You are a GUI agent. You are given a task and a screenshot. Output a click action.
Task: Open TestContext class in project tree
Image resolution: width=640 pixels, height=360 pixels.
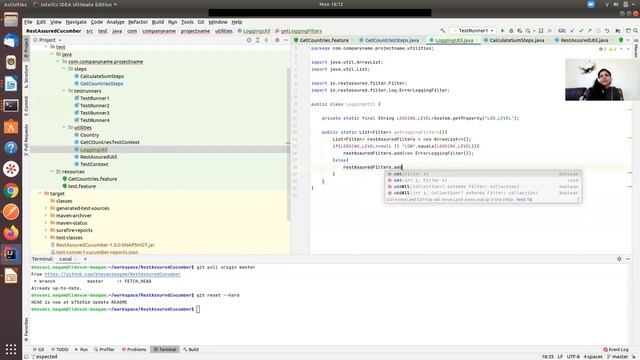[x=94, y=164]
